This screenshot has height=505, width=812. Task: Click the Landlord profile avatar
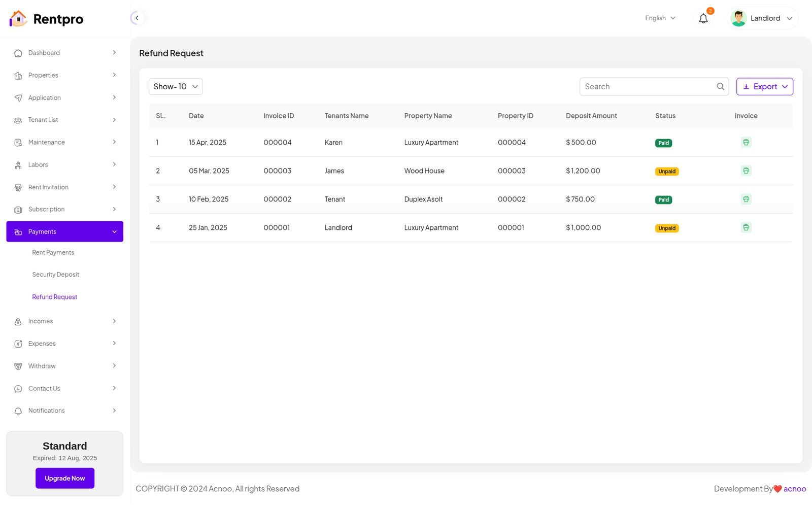pos(738,19)
